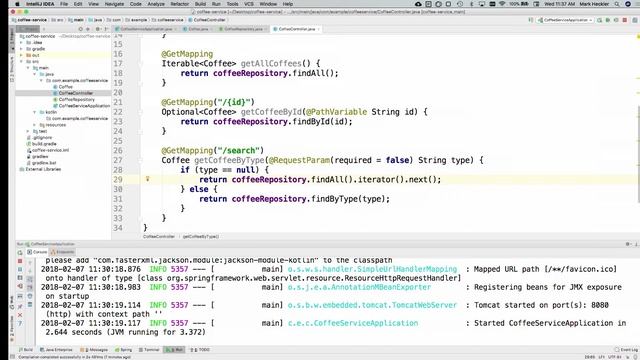
Task: Click line 29 in the editor gutter
Action: click(118, 180)
